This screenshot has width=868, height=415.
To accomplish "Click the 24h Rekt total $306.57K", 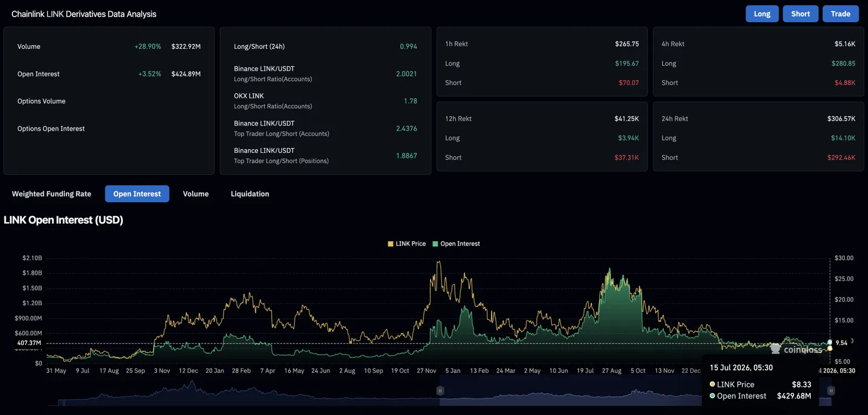I will (841, 118).
